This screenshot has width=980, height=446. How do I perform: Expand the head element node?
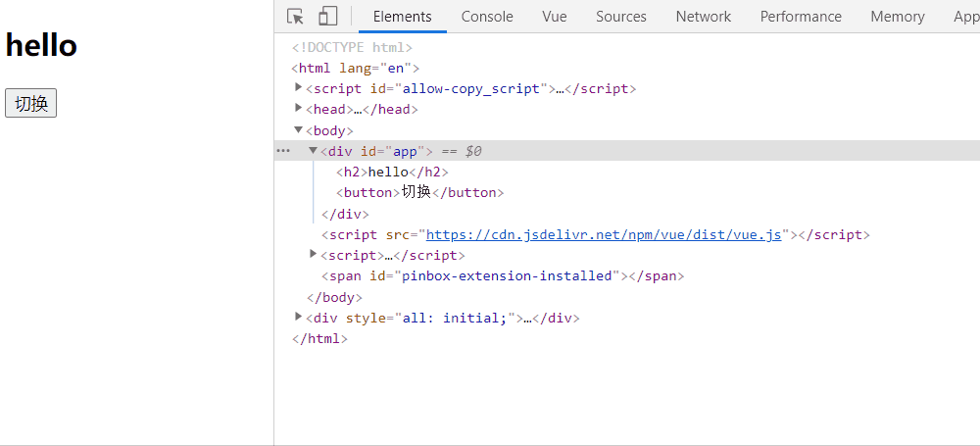coord(298,108)
